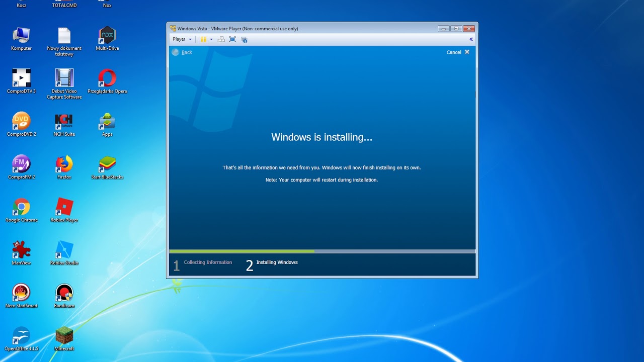
Task: Select the Roblox Player desktop icon
Action: [64, 210]
